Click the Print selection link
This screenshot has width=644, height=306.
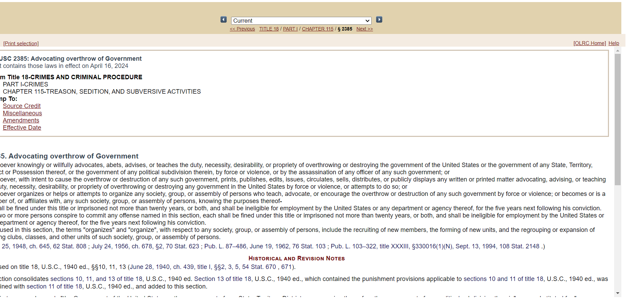click(21, 44)
